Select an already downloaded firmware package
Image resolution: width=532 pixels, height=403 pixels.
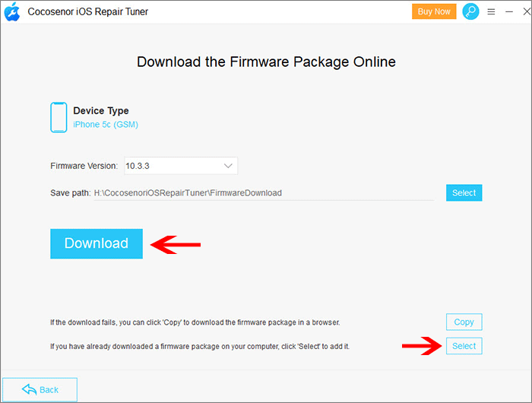point(464,346)
